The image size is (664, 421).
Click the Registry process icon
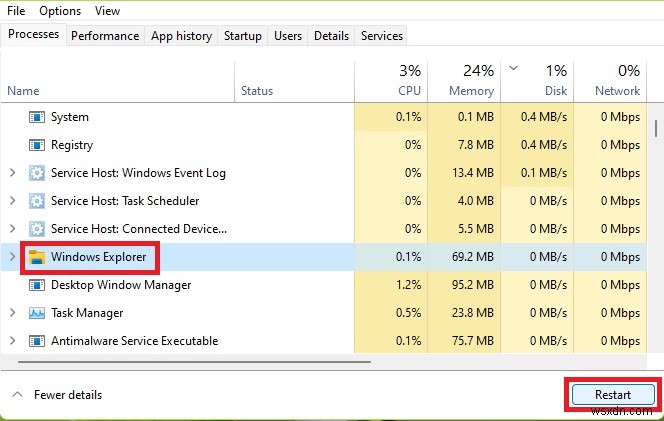coord(37,145)
